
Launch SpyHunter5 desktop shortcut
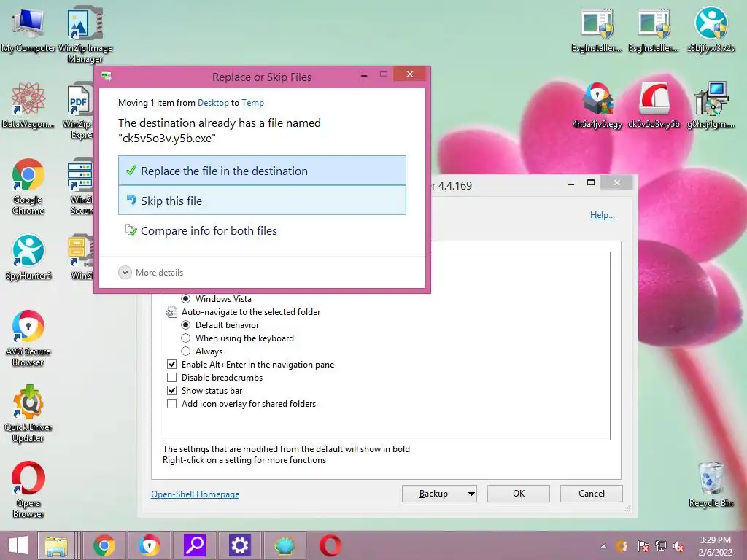click(28, 257)
